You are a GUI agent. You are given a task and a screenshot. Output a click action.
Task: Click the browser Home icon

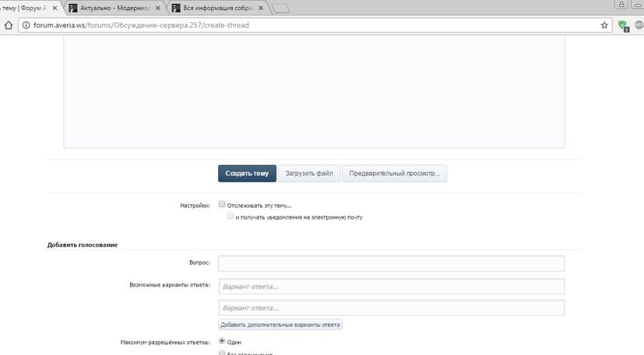coord(8,26)
